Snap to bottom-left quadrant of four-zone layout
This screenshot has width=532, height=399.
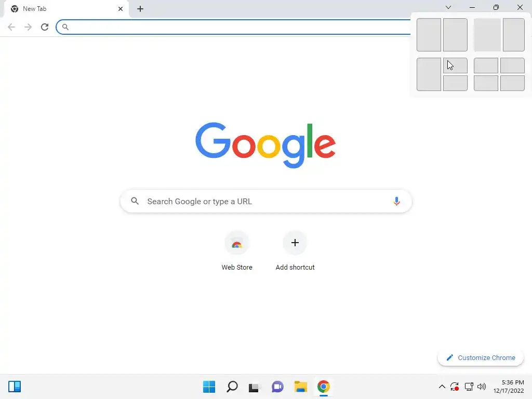coord(486,83)
